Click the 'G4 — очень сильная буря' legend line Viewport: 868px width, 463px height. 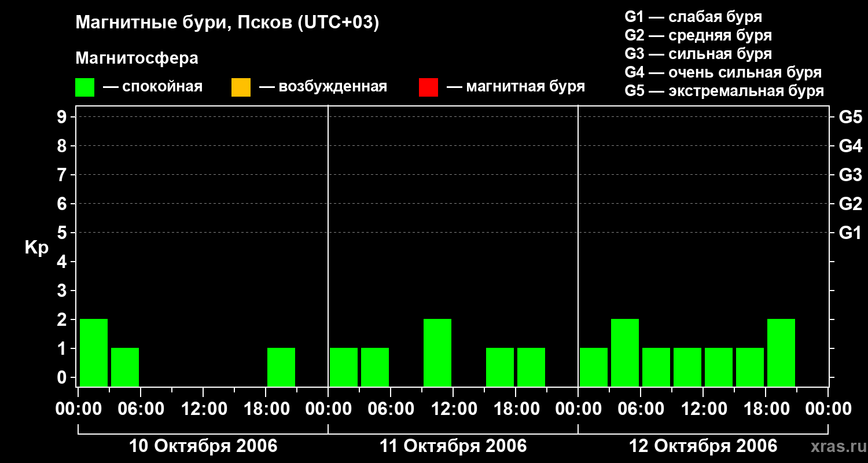click(x=723, y=72)
